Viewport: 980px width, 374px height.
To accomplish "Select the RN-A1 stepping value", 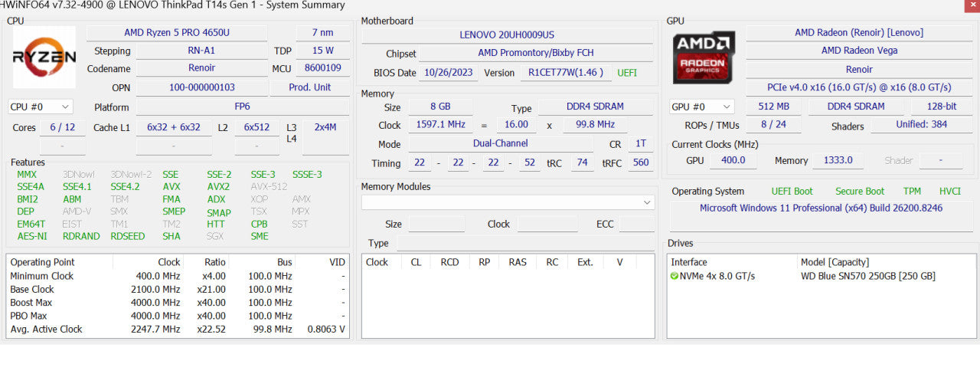I will tap(202, 51).
